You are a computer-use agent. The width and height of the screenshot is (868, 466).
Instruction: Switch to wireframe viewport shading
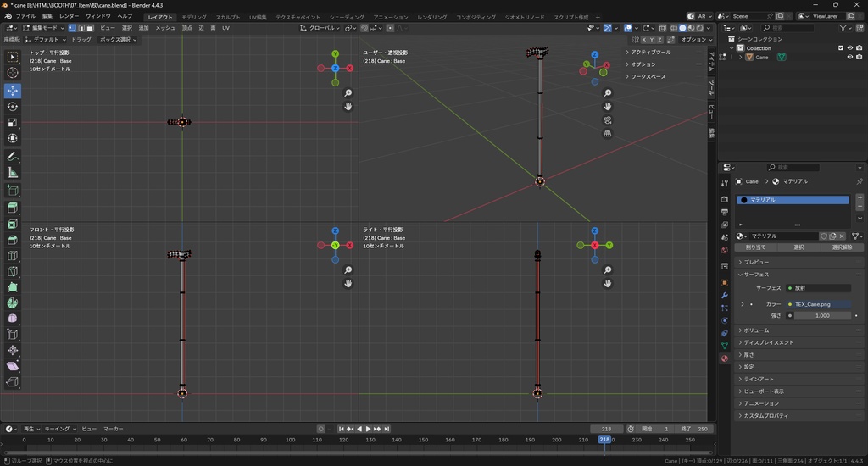pyautogui.click(x=674, y=28)
